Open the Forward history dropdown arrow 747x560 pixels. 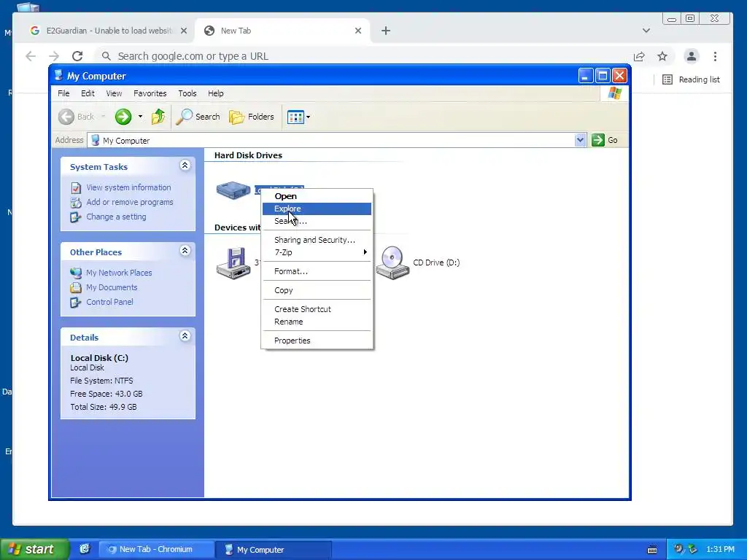140,117
